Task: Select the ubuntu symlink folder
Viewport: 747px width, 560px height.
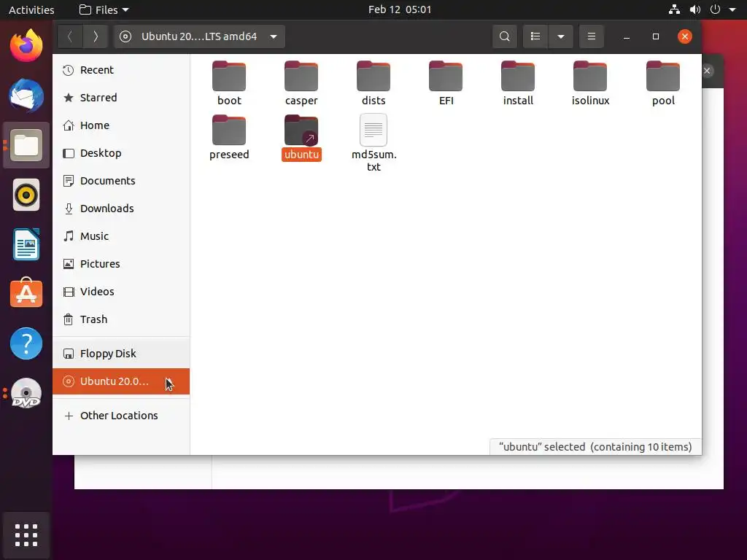Action: click(x=301, y=138)
